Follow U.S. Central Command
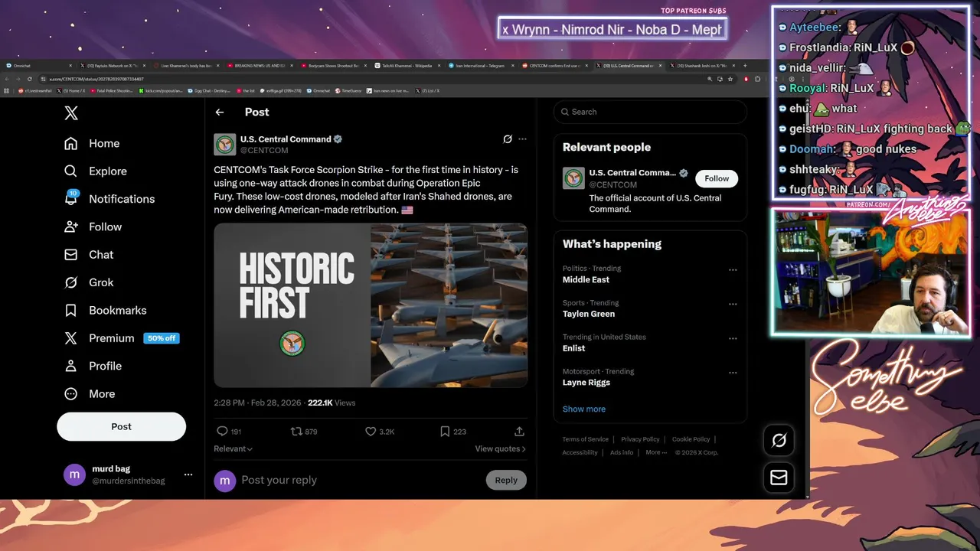Image resolution: width=980 pixels, height=551 pixels. pyautogui.click(x=717, y=178)
